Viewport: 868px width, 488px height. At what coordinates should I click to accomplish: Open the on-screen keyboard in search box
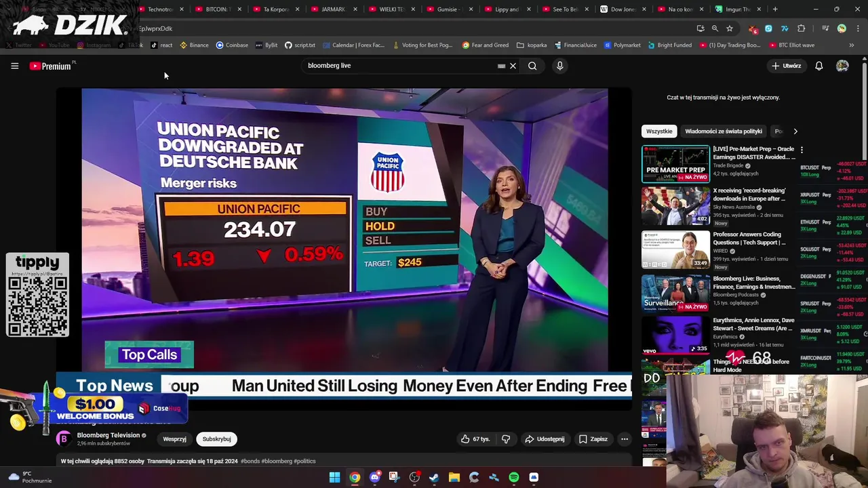click(x=501, y=66)
